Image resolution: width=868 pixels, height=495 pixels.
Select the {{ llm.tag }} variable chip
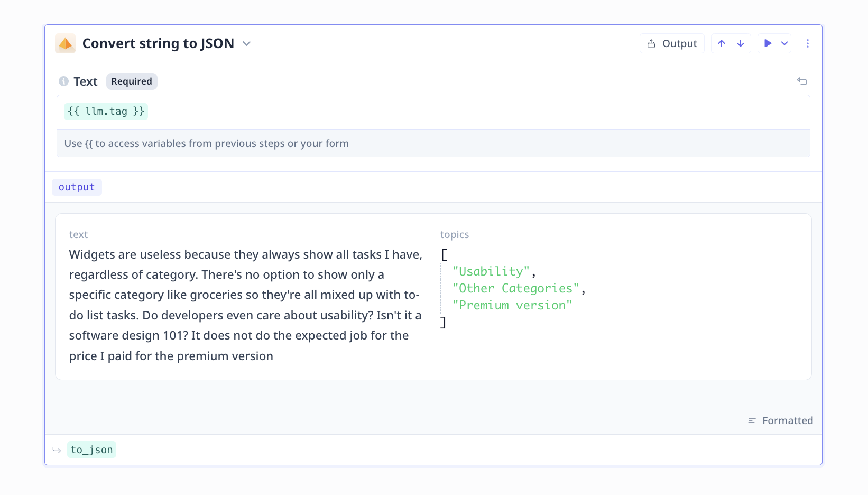pyautogui.click(x=106, y=111)
